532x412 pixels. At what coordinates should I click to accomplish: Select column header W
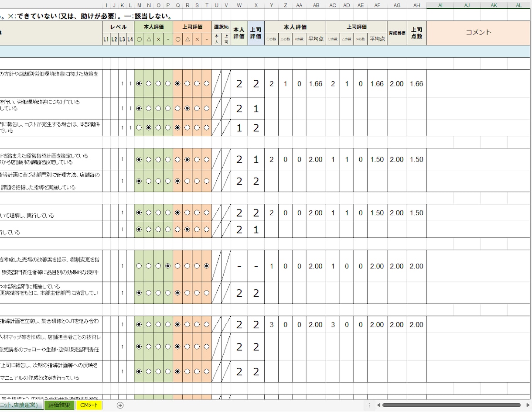click(x=239, y=5)
